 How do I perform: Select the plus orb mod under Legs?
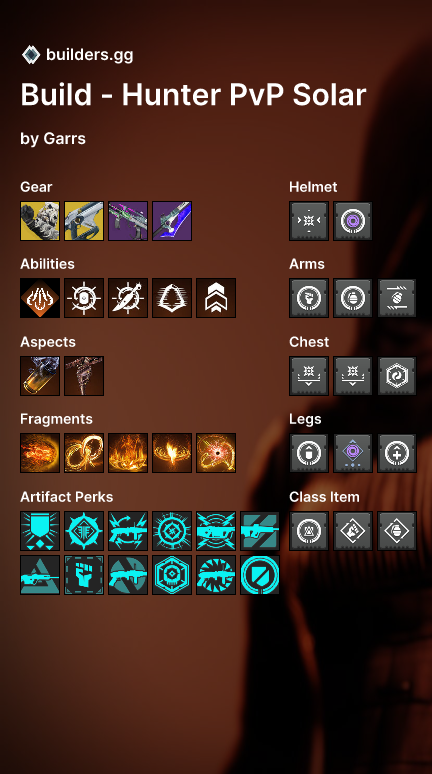click(397, 453)
